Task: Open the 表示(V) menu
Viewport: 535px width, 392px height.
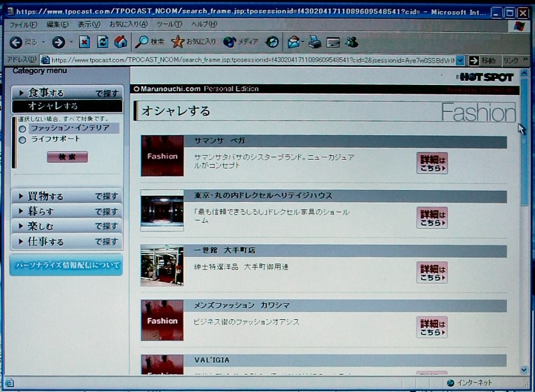Action: (89, 24)
